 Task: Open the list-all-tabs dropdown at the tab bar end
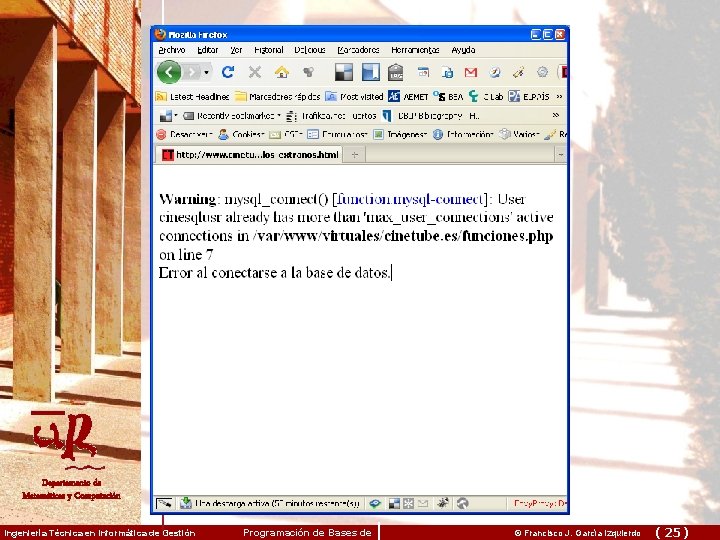561,155
